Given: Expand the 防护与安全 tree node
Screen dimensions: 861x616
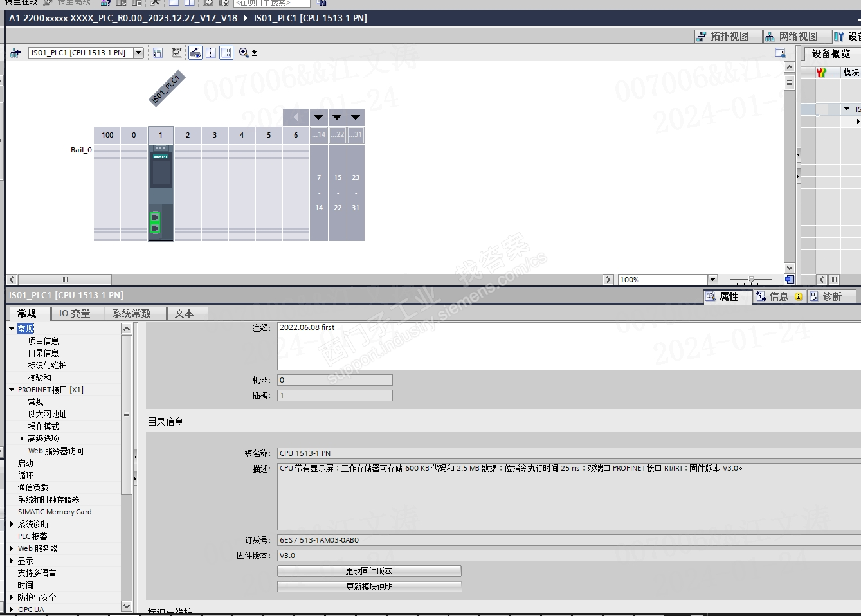Looking at the screenshot, I should pos(12,597).
